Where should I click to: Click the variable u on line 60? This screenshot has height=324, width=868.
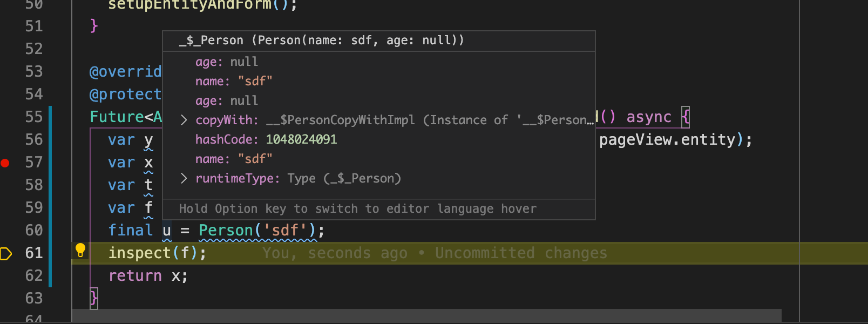[x=167, y=231]
